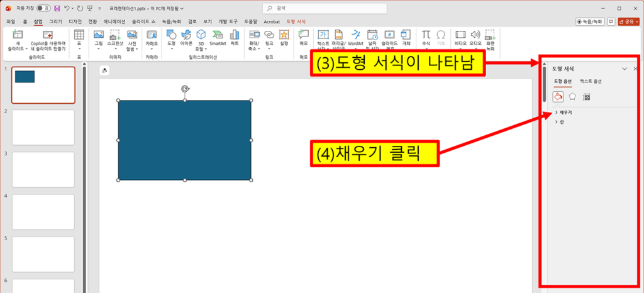Screen dimensions: 644x293
Task: Open the 파일 (File) tab
Action: click(x=11, y=21)
